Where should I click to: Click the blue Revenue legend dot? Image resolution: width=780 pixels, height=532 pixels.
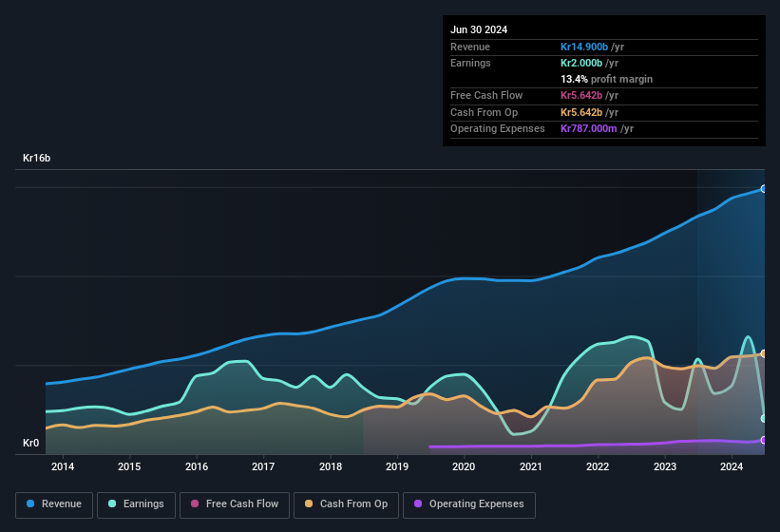pos(30,503)
